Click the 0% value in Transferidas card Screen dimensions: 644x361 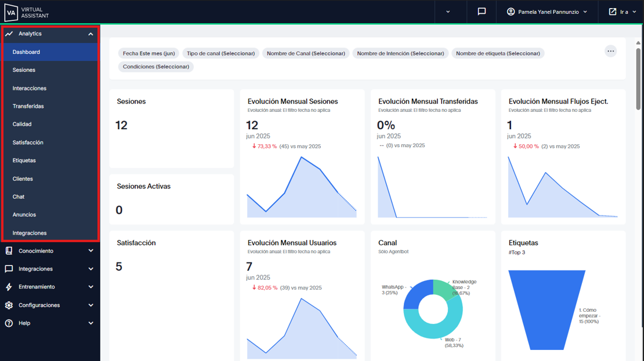click(386, 125)
